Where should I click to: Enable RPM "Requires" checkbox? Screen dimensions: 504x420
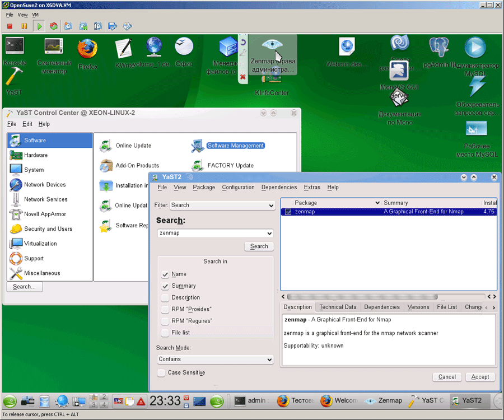(x=165, y=321)
